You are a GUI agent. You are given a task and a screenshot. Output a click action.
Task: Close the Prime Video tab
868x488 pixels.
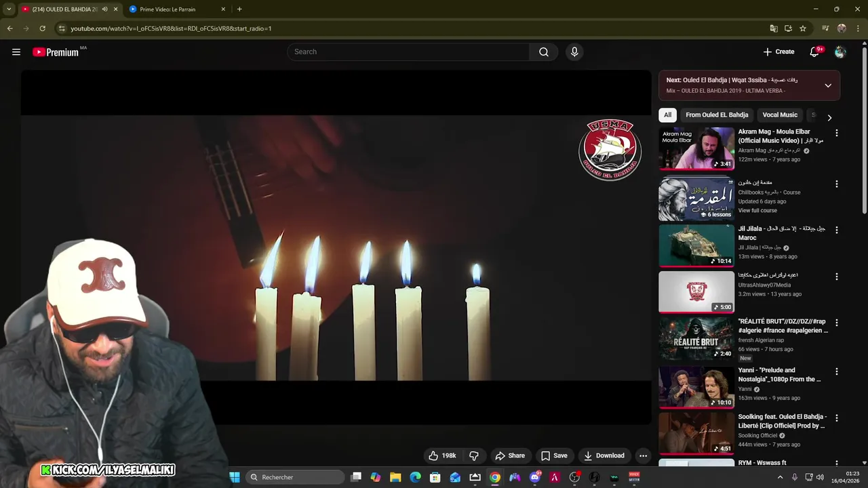[223, 9]
